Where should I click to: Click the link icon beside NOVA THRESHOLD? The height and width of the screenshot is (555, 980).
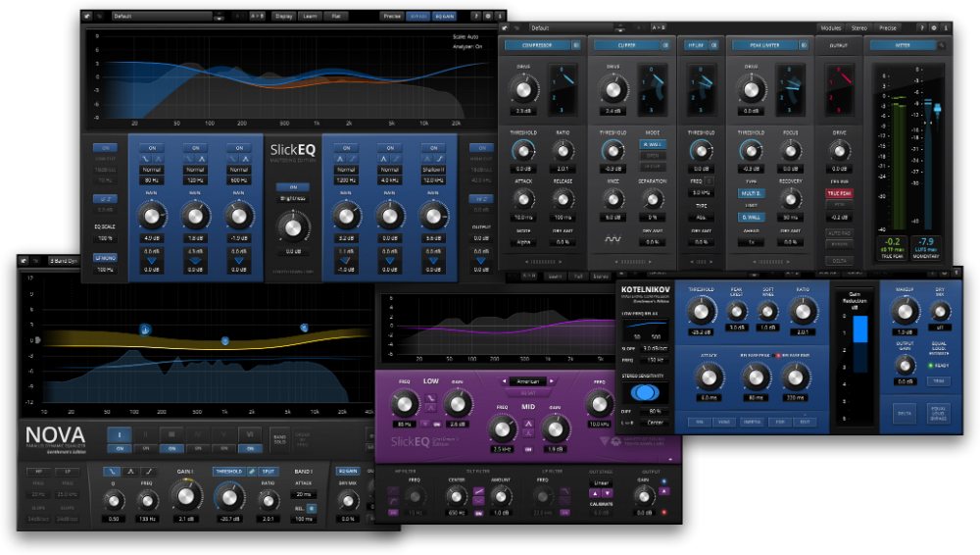(252, 471)
